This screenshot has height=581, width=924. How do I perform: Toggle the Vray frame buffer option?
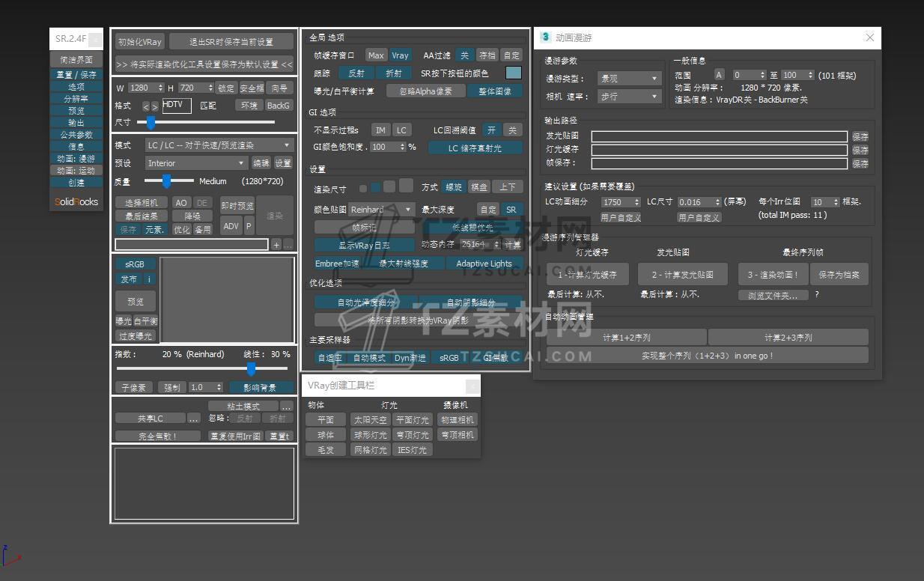[x=401, y=55]
